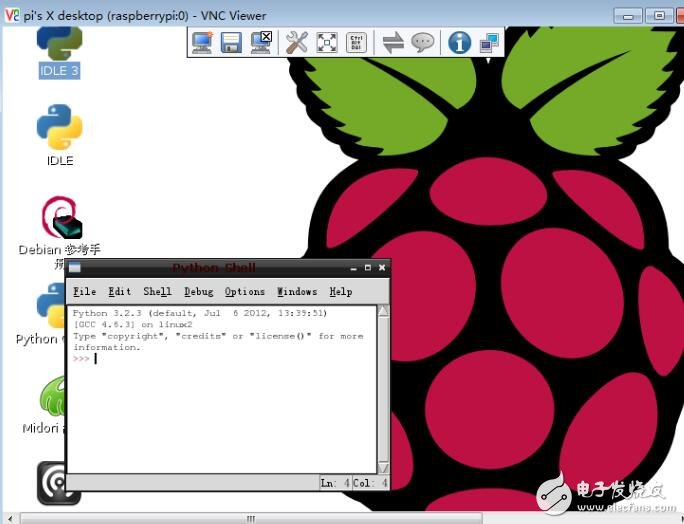Click the Python Shell scrollbar down arrow
Screen dimensions: 684x524
(x=383, y=467)
